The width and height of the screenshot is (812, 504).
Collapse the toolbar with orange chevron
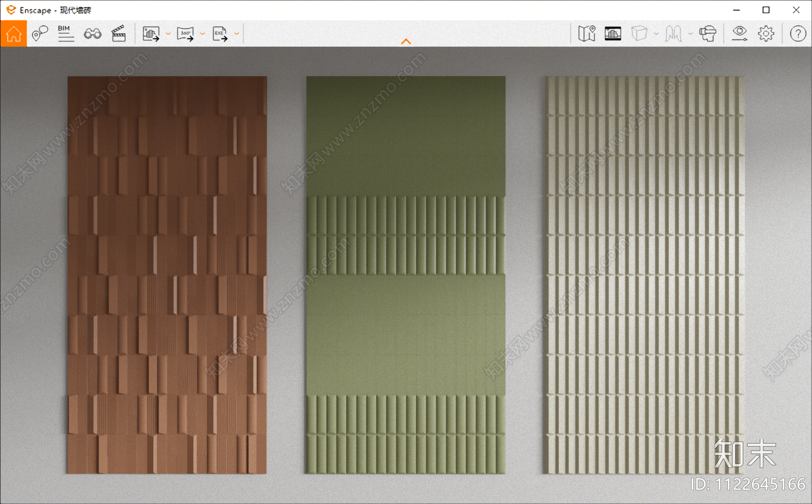click(406, 42)
